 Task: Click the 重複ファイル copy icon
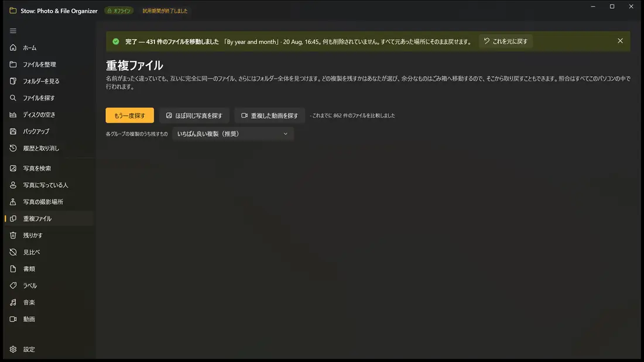point(13,219)
